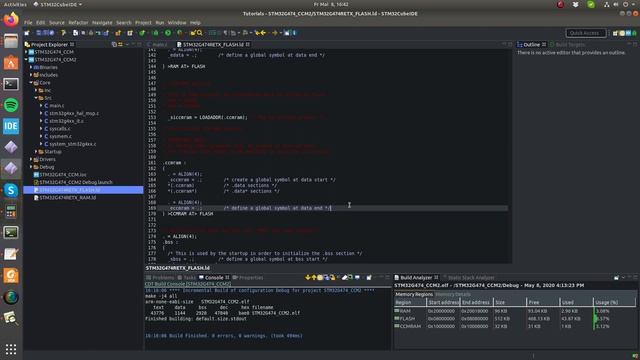This screenshot has width=640, height=360.
Task: Open sysmem.c file
Action: pos(60,136)
